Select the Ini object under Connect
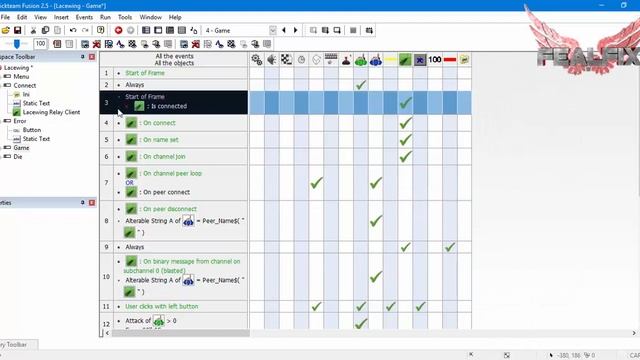Screen dimensions: 640x360 click(26, 94)
